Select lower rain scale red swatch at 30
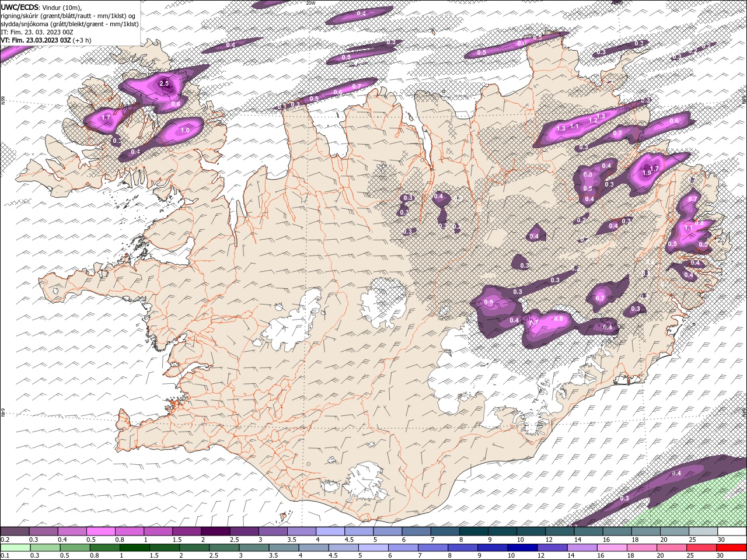The width and height of the screenshot is (747, 560). [x=732, y=548]
